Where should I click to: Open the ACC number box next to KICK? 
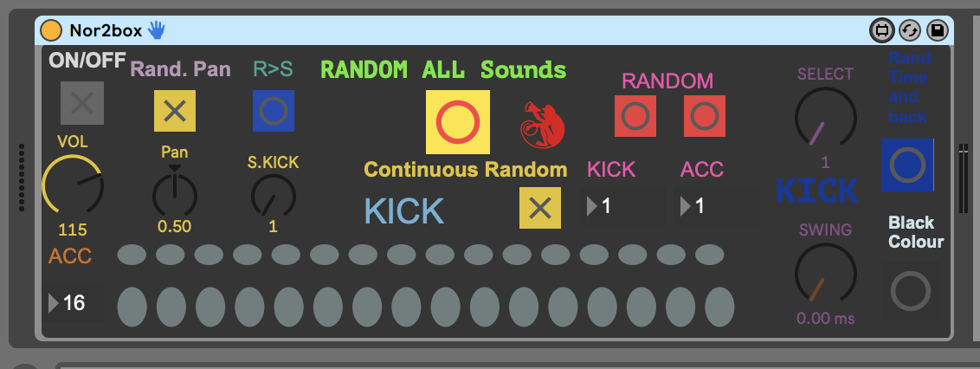coord(715,206)
